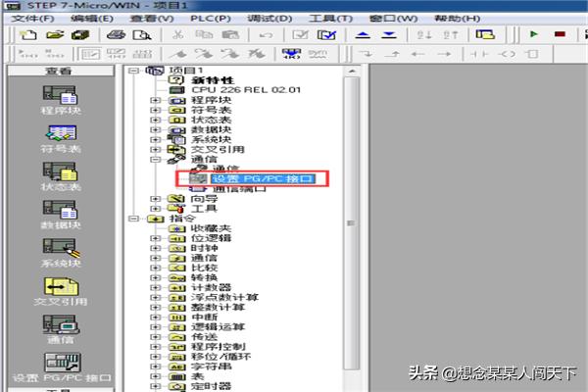Click the Upload from PLC arrow icon

pyautogui.click(x=363, y=35)
